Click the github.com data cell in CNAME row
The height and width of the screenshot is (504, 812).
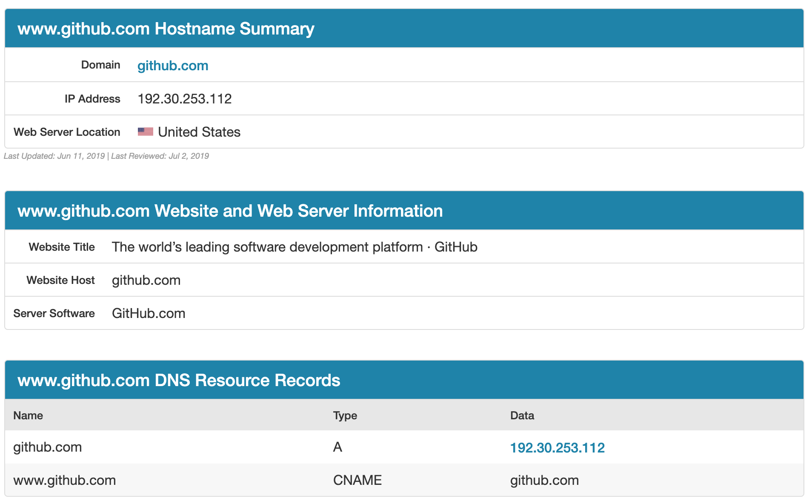(x=545, y=480)
